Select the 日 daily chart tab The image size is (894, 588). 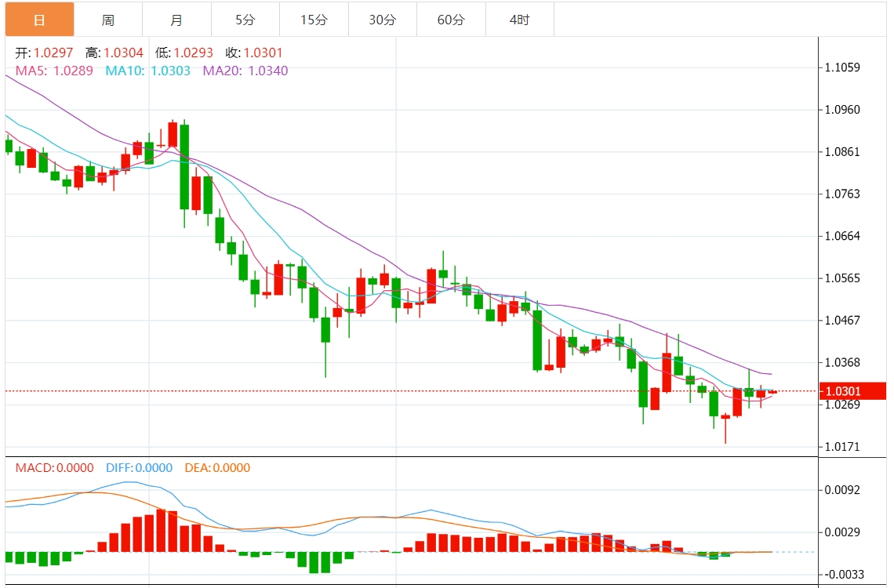(x=39, y=20)
